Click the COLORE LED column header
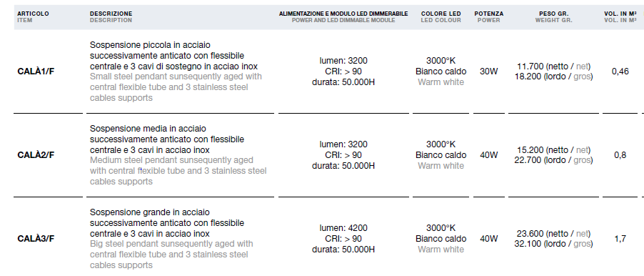The height and width of the screenshot is (276, 644). (441, 14)
